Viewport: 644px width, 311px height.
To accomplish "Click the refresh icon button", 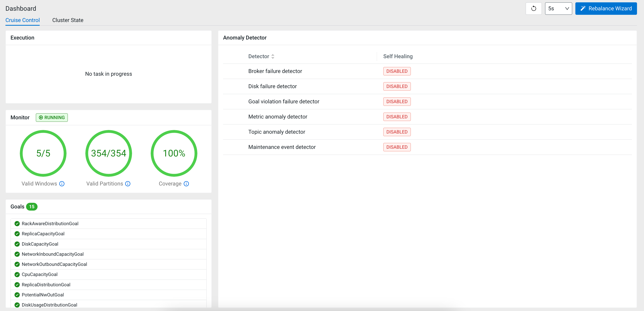I will coord(534,9).
